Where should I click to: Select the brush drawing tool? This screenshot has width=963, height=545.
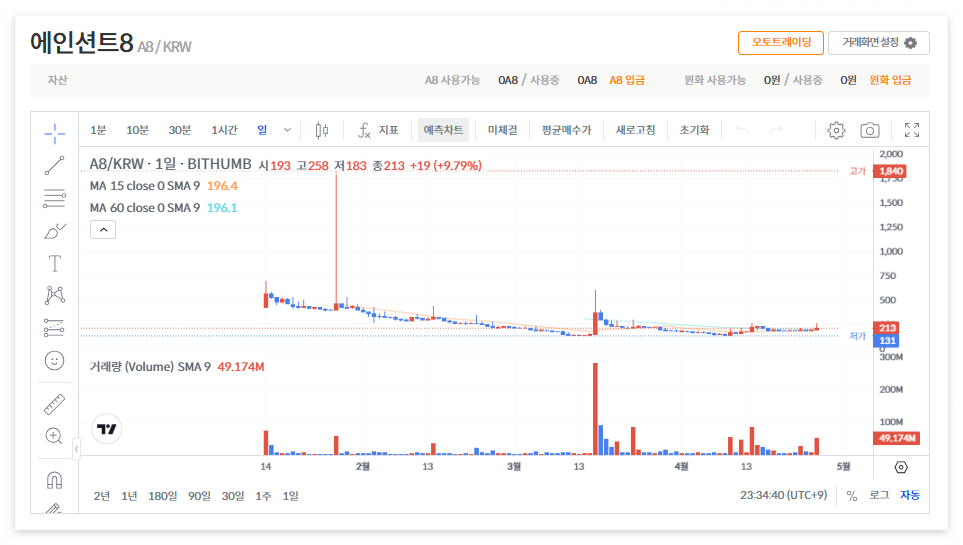pyautogui.click(x=55, y=231)
